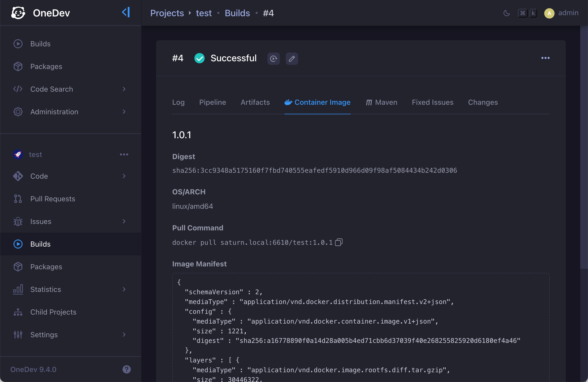Click the OneDev panda logo icon
588x382 pixels.
tap(18, 13)
